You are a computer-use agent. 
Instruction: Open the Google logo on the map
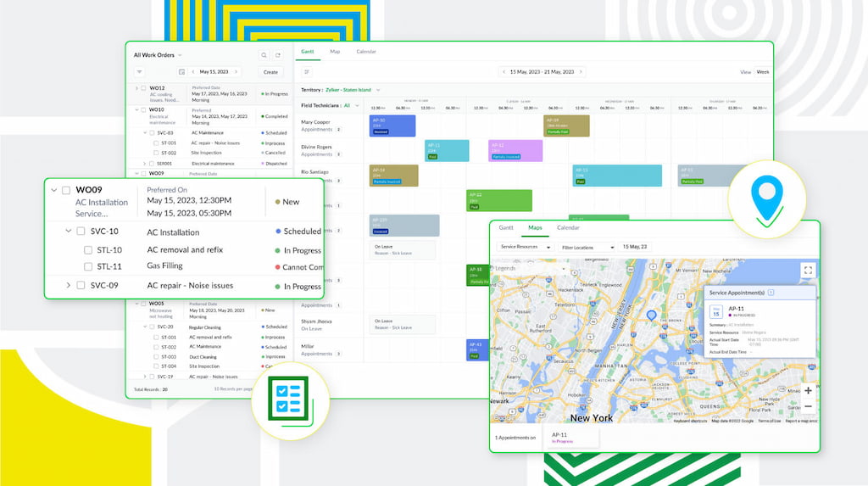coord(504,418)
